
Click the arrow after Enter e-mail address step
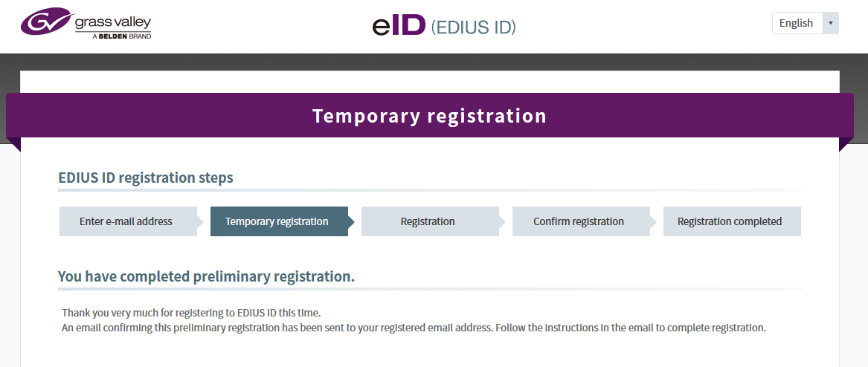(x=200, y=221)
